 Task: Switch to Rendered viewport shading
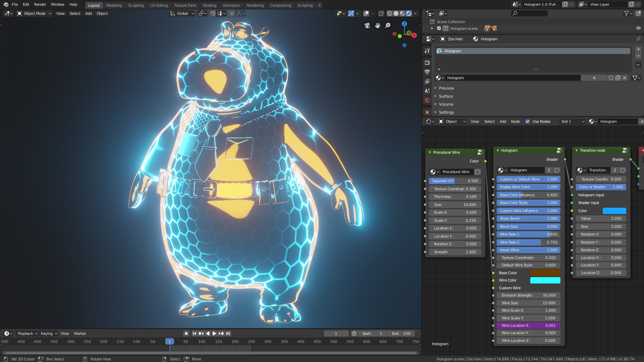(409, 13)
